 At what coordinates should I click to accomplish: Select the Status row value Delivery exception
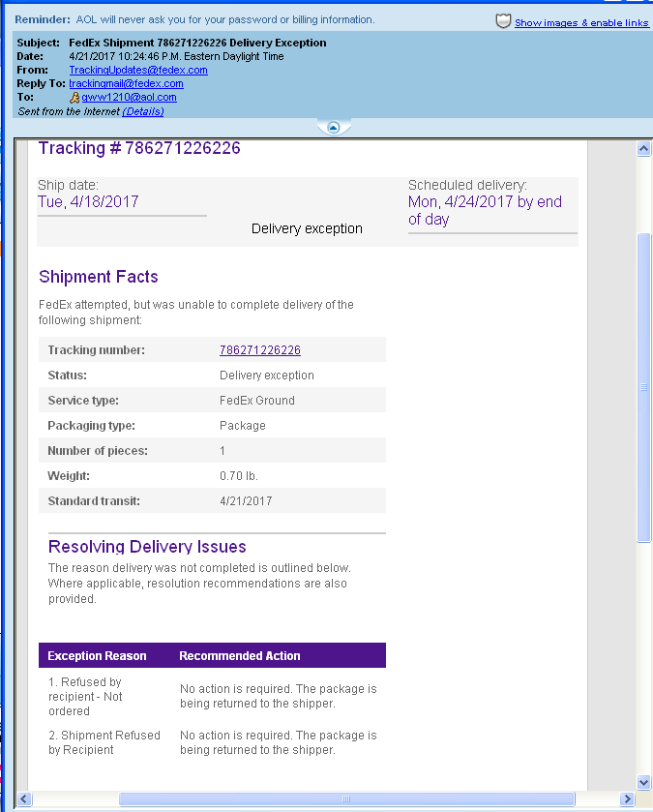pyautogui.click(x=266, y=376)
